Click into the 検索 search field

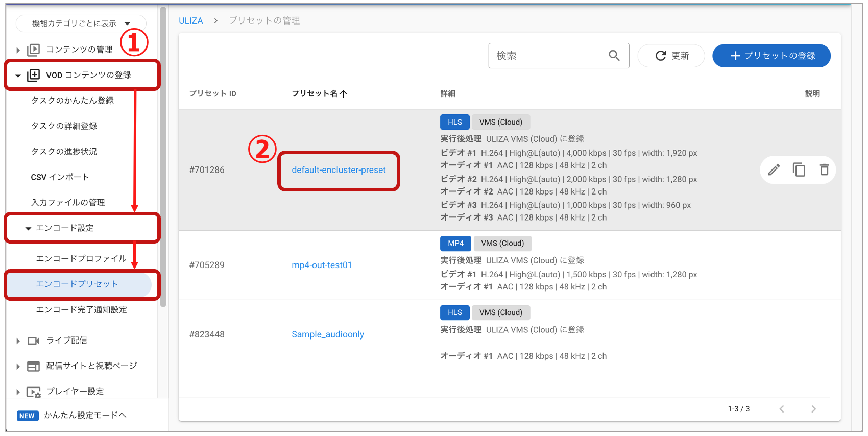coord(549,56)
